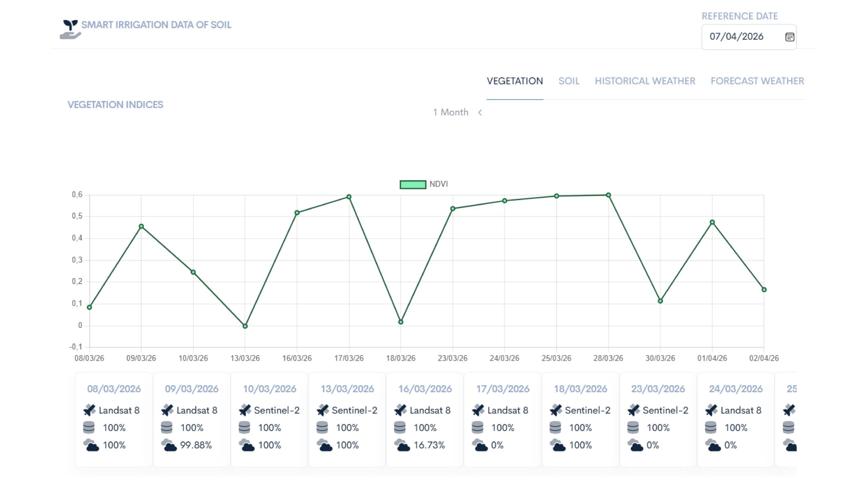Click the reference date input showing 07/04/2026
This screenshot has height=488, width=868.
coord(749,37)
